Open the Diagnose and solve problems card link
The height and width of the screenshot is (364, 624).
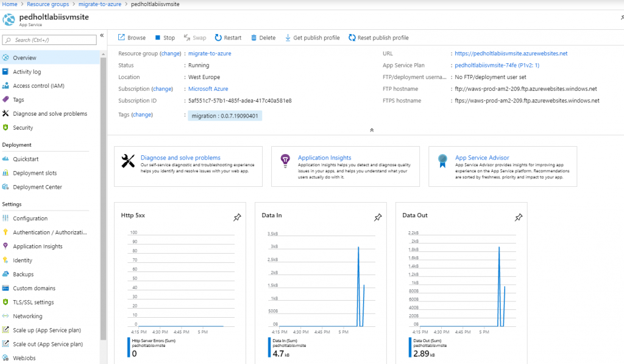point(180,158)
